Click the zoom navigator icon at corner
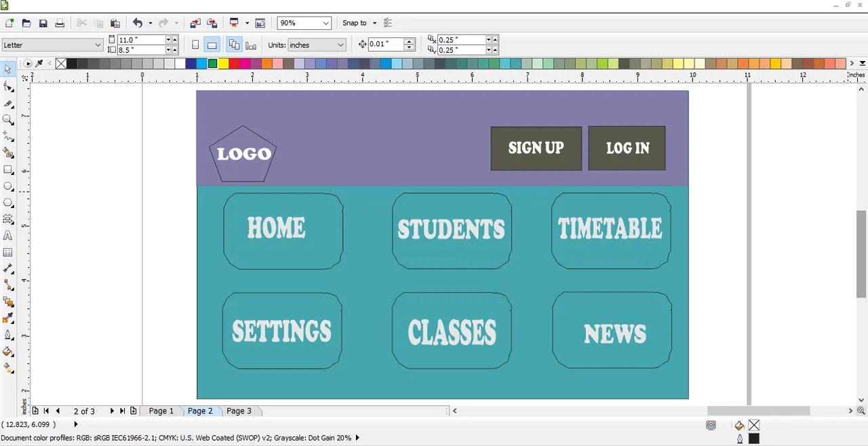 (x=861, y=411)
